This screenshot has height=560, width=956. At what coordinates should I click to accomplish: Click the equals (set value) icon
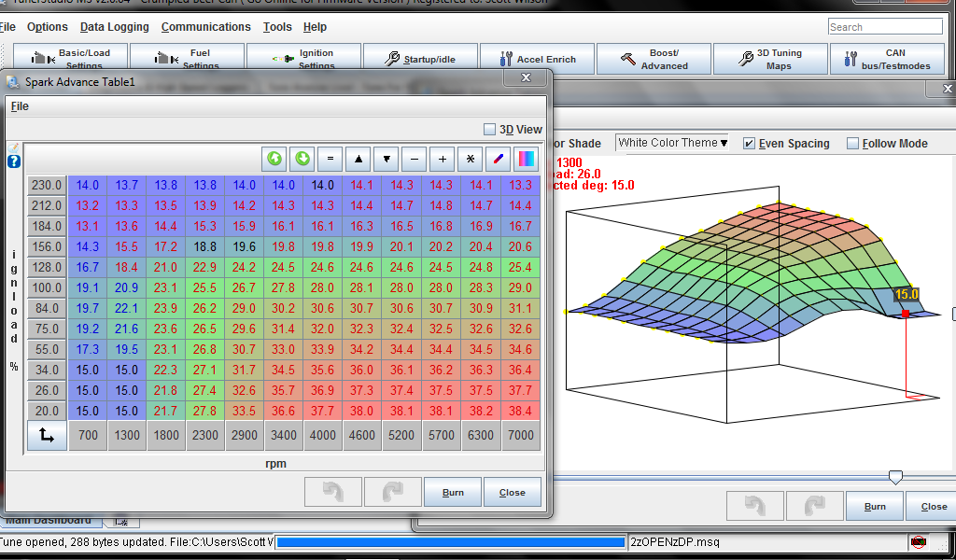tap(330, 158)
